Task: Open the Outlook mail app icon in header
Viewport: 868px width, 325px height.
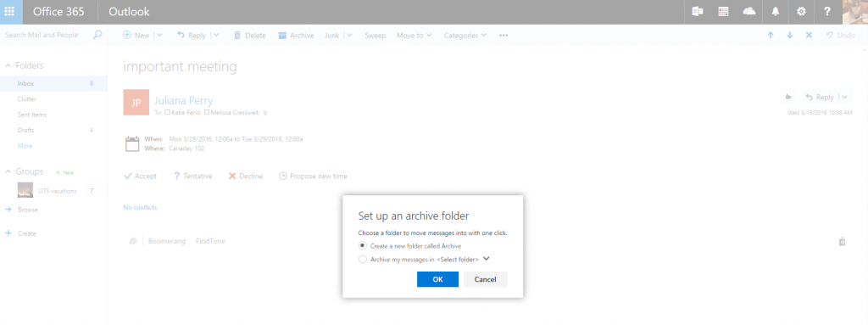Action: (x=698, y=12)
